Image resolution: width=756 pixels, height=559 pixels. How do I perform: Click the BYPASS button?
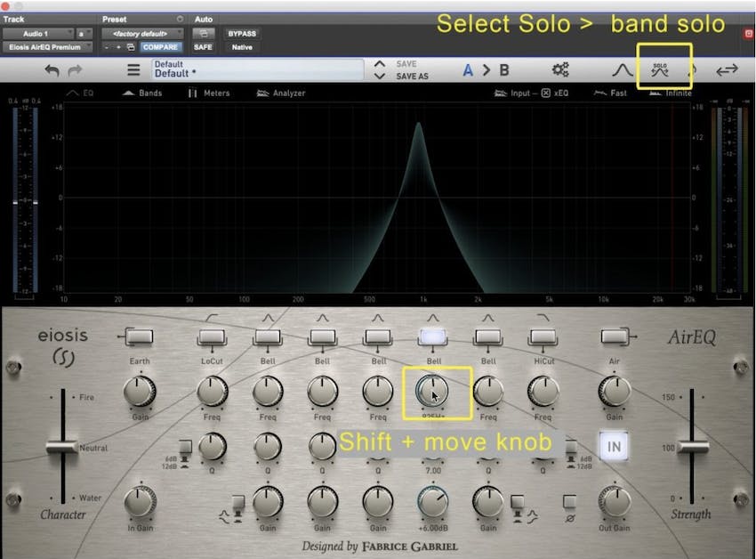(242, 33)
